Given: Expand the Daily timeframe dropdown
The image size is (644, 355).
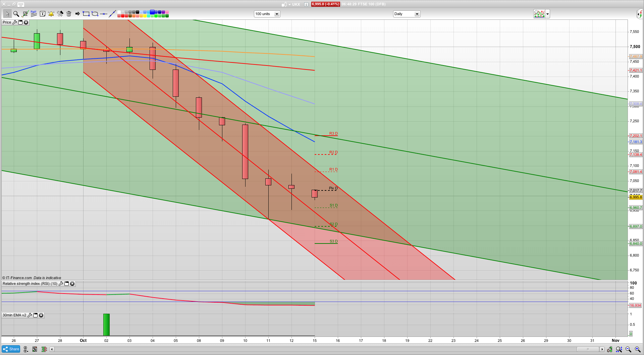Looking at the screenshot, I should [417, 14].
